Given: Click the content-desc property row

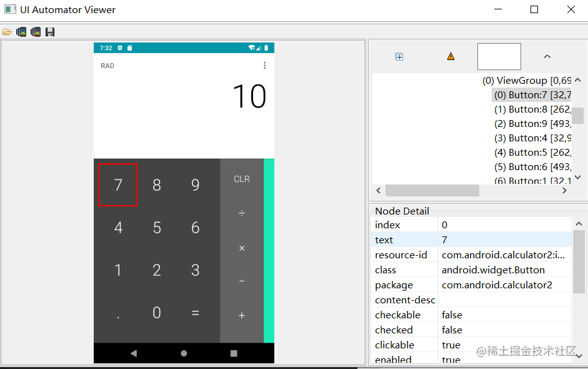Looking at the screenshot, I should click(x=471, y=300).
